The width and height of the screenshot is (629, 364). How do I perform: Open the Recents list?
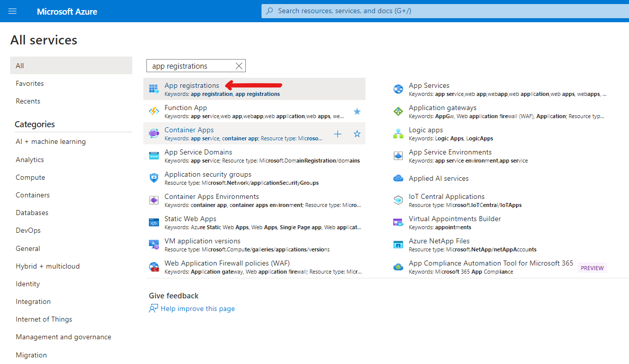[x=28, y=101]
